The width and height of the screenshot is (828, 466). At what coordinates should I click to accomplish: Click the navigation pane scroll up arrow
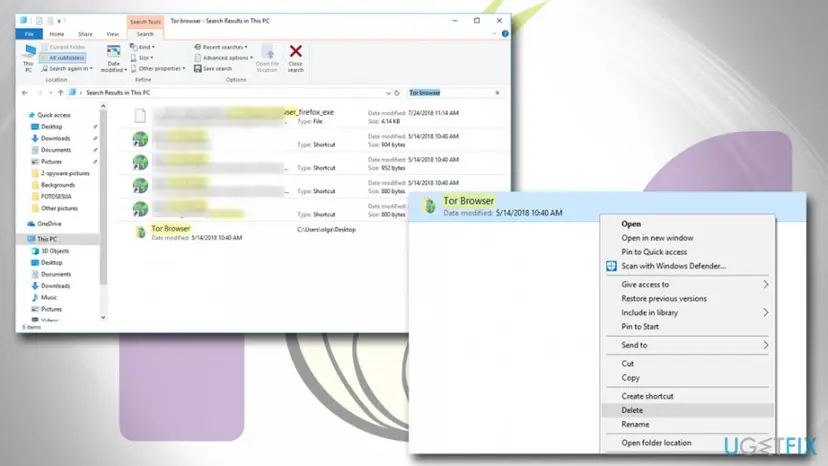point(103,106)
